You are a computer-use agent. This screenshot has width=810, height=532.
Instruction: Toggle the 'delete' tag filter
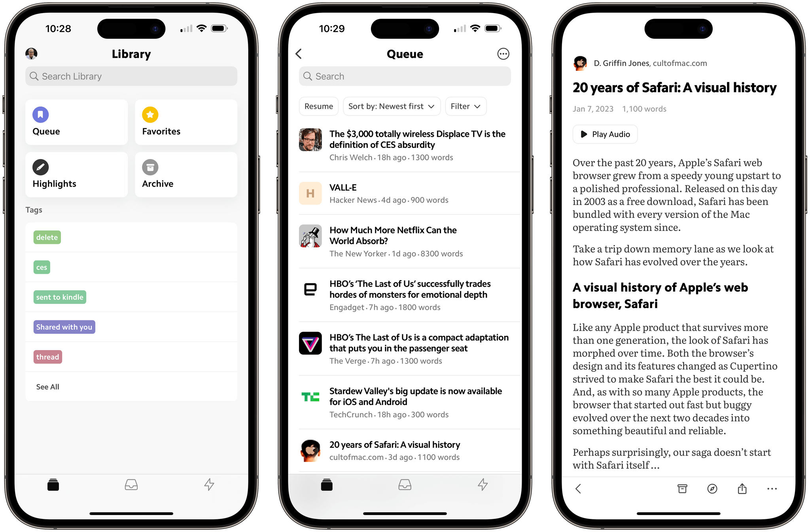47,237
